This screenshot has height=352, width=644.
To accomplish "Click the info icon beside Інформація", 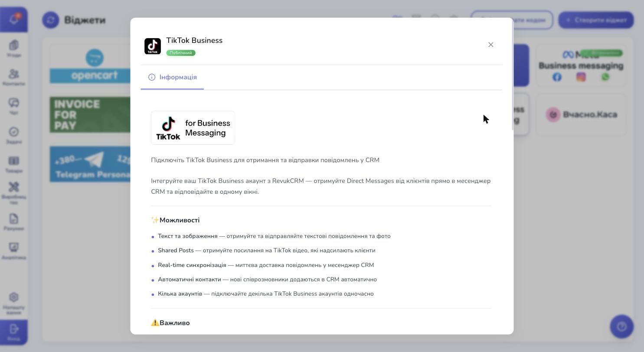I will [x=152, y=77].
